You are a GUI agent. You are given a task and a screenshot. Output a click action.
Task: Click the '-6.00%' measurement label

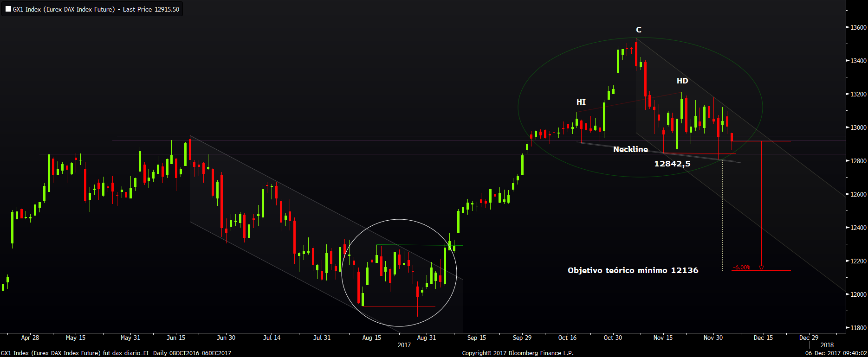pyautogui.click(x=741, y=268)
